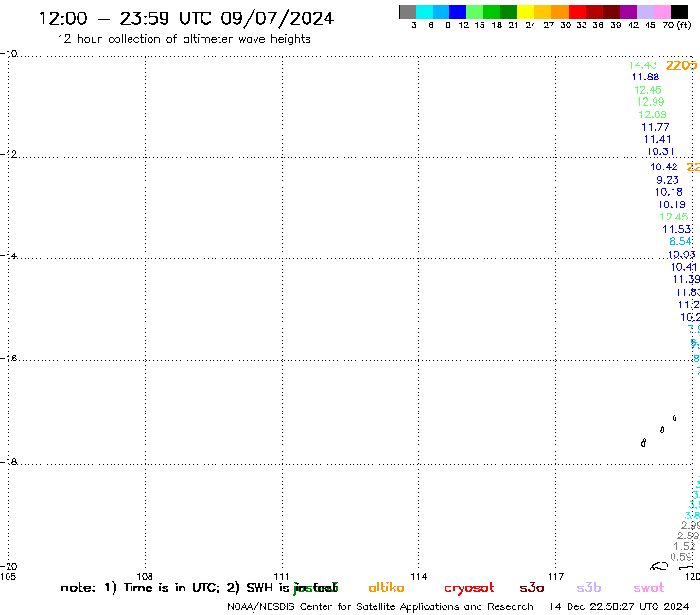Select the cyan legend color block
Image resolution: width=700 pixels, height=615 pixels.
425,11
